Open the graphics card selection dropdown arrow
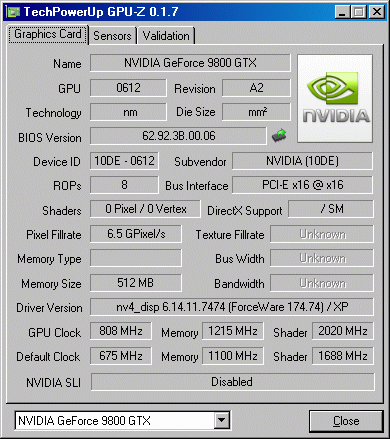 point(222,420)
